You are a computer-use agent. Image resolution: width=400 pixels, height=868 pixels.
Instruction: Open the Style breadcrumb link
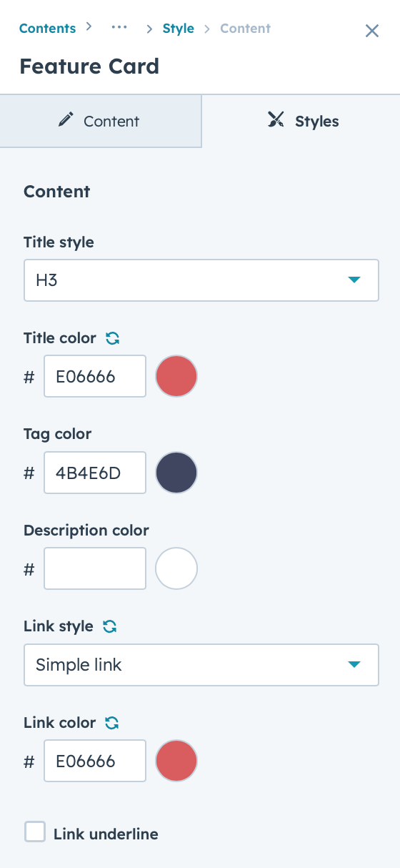179,29
